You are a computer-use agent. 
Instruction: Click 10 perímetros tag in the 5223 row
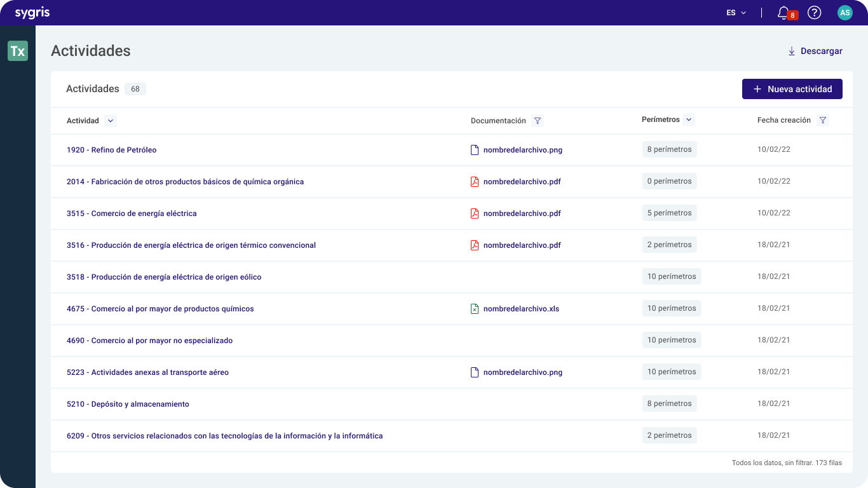[x=672, y=372]
